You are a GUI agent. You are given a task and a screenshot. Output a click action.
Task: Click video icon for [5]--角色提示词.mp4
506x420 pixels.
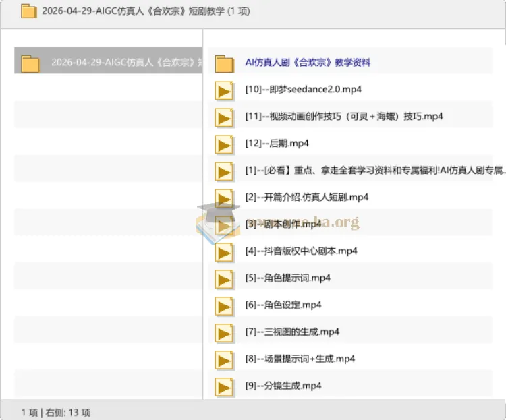[x=224, y=279]
